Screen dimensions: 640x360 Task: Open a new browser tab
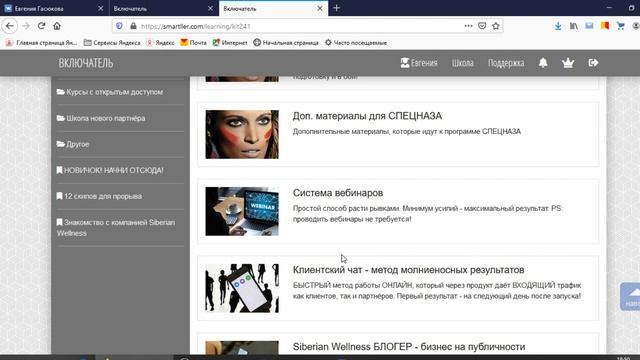336,8
